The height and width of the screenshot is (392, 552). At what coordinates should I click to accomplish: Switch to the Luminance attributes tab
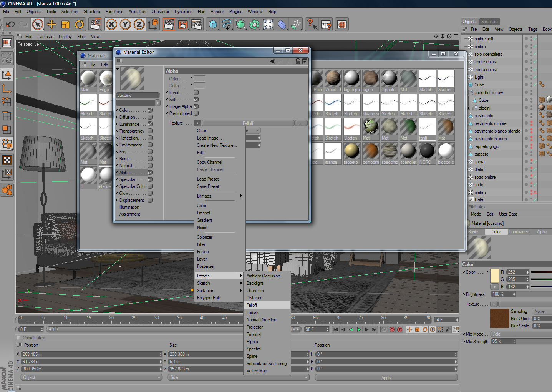519,232
